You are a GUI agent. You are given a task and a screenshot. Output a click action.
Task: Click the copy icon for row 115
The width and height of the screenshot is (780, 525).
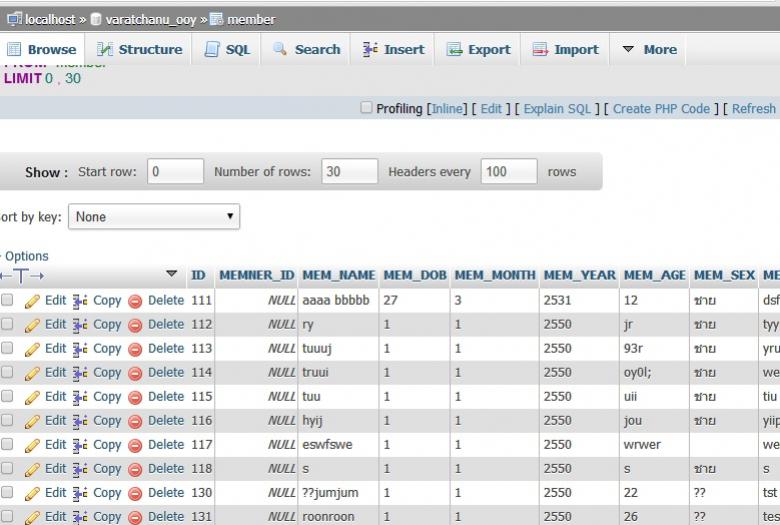(80, 397)
